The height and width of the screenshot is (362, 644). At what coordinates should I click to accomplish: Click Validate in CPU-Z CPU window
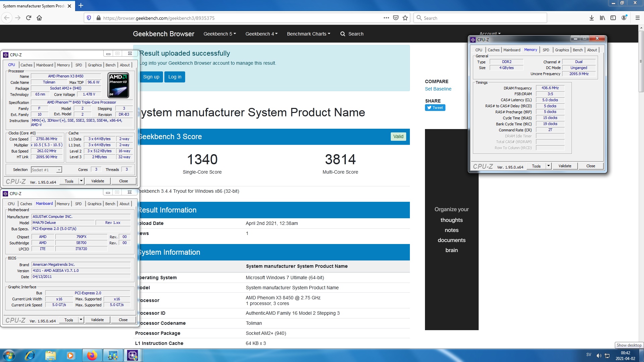click(98, 181)
